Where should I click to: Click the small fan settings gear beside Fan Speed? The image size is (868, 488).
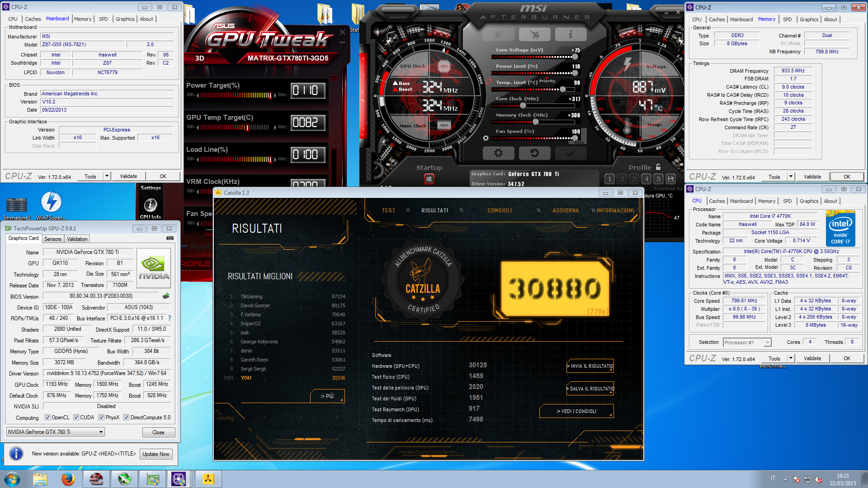(486, 138)
